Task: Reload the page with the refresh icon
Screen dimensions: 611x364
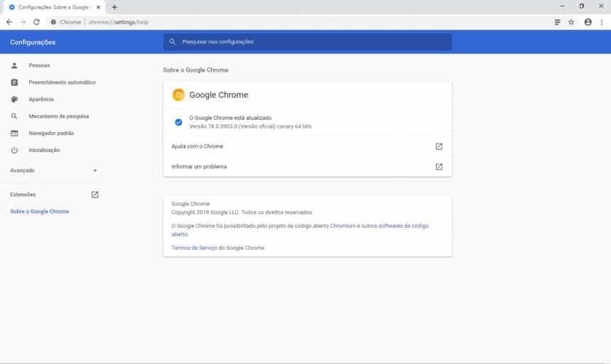Action: [37, 22]
